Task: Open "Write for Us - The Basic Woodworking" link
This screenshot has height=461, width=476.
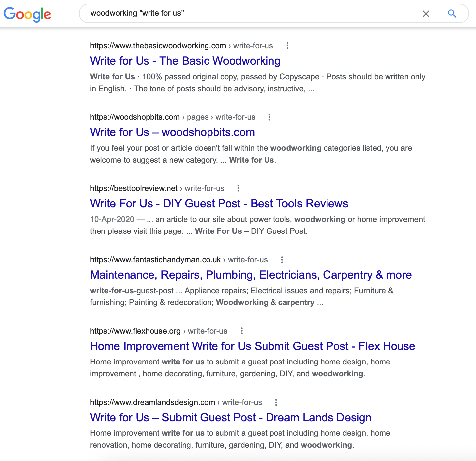Action: point(185,61)
